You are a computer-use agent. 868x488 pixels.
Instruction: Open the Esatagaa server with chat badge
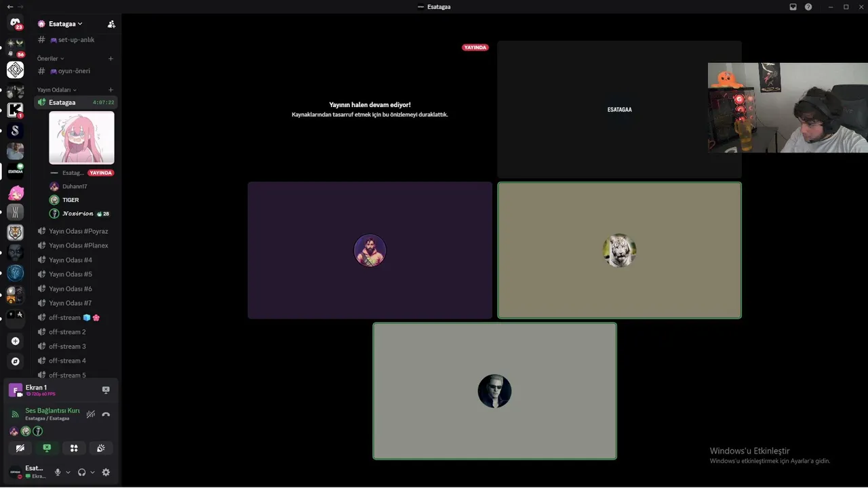15,171
